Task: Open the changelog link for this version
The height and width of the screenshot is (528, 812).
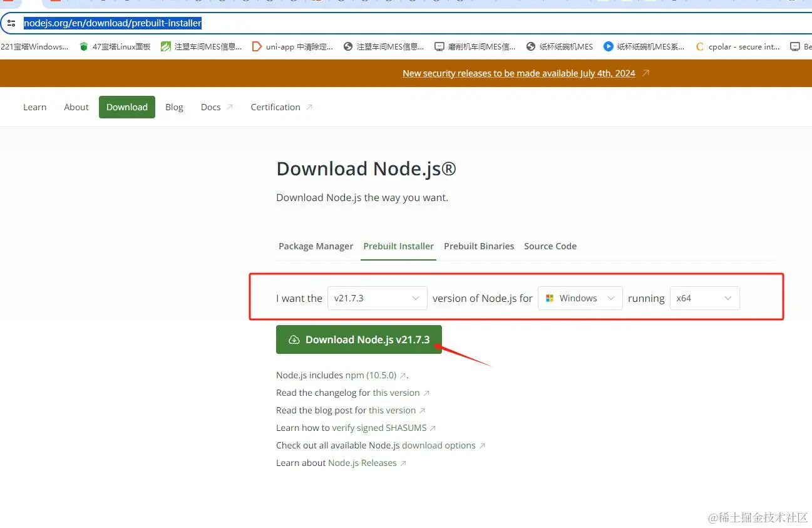Action: point(401,393)
